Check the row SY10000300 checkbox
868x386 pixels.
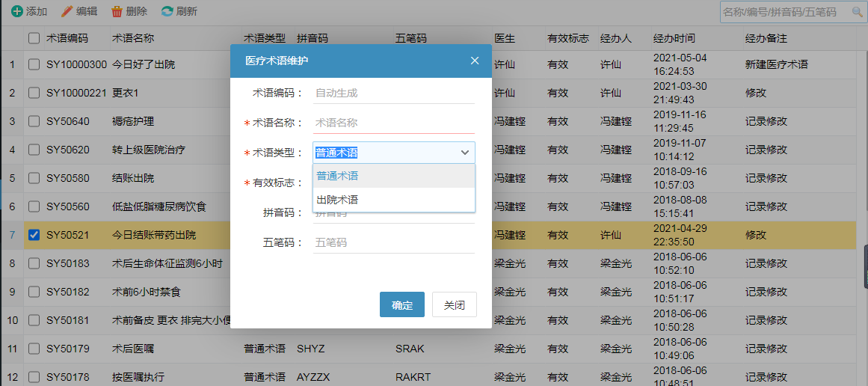pyautogui.click(x=34, y=64)
